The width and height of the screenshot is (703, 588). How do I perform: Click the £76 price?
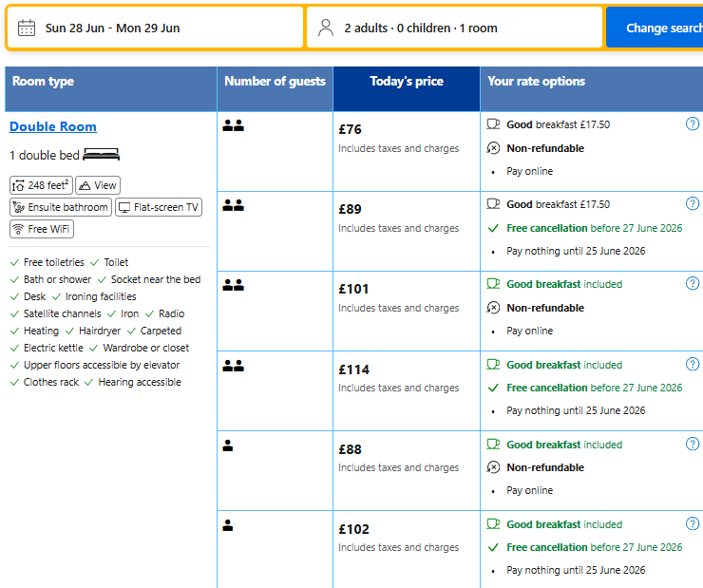coord(351,129)
